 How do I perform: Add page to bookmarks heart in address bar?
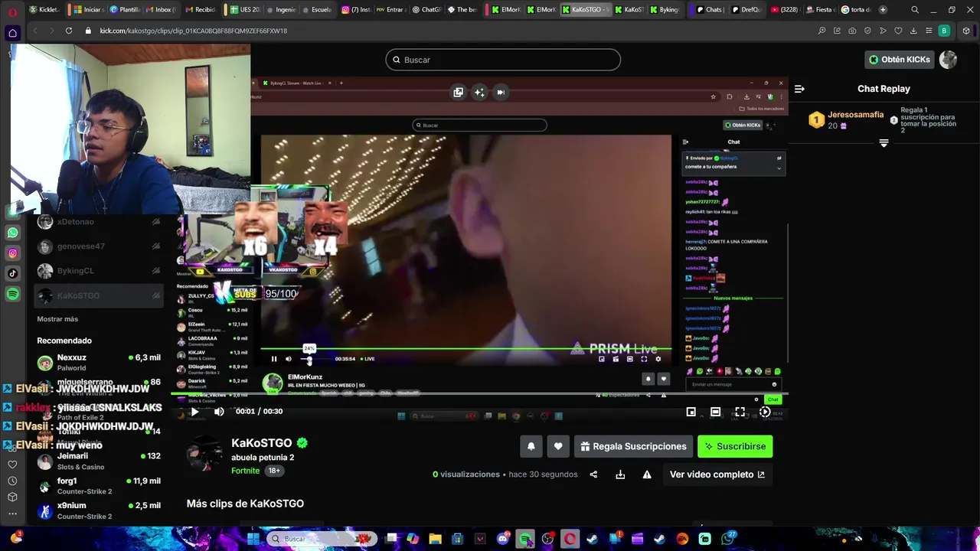898,31
